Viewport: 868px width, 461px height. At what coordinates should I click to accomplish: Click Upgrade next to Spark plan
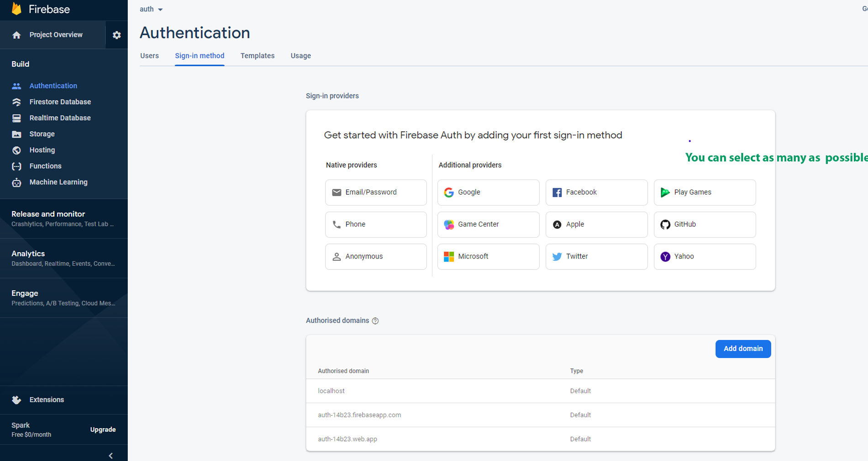pyautogui.click(x=103, y=429)
